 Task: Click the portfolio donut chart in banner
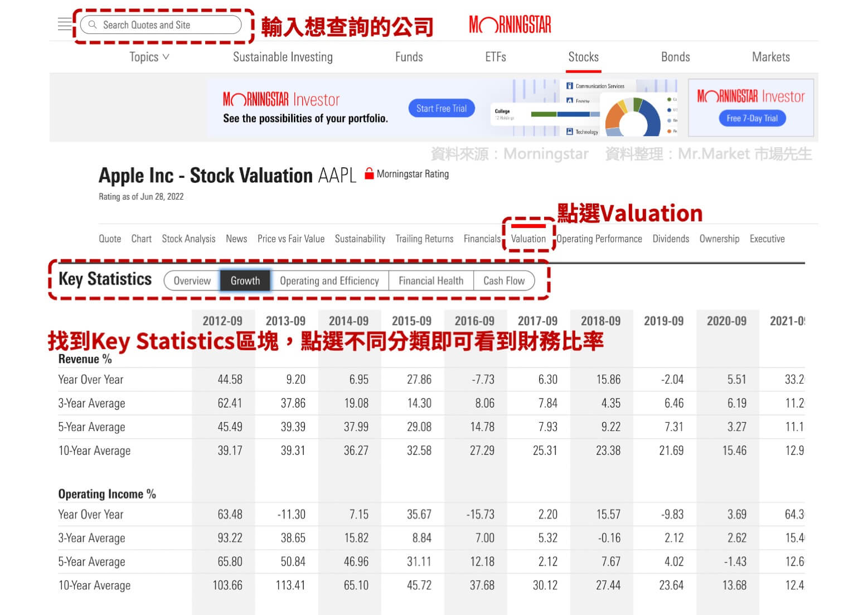pyautogui.click(x=632, y=117)
